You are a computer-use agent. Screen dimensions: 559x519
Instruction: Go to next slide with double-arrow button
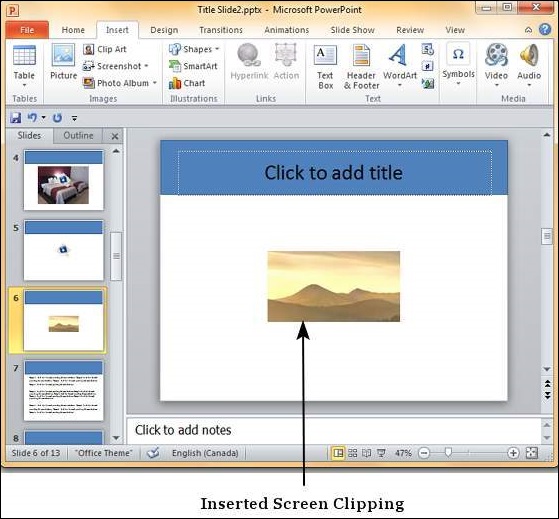[547, 395]
